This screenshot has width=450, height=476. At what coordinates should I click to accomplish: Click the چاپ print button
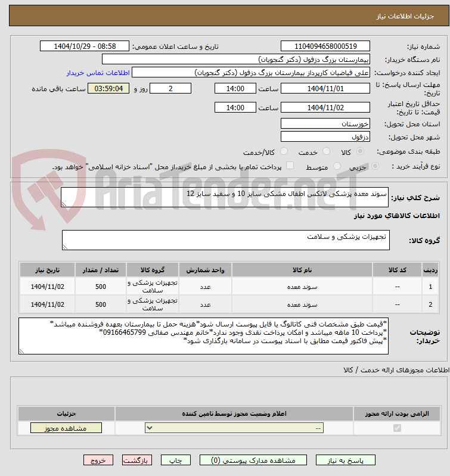175,460
